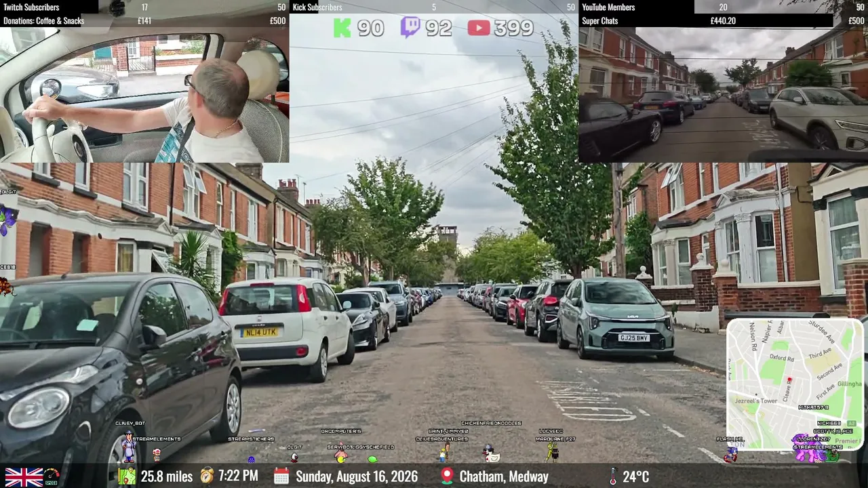Click the red YouTube logo icon
Screen dimensions: 868x488
coord(479,28)
